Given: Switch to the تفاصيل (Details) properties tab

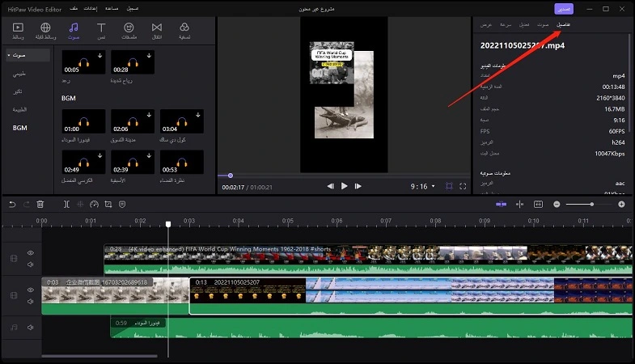Looking at the screenshot, I should pyautogui.click(x=563, y=25).
